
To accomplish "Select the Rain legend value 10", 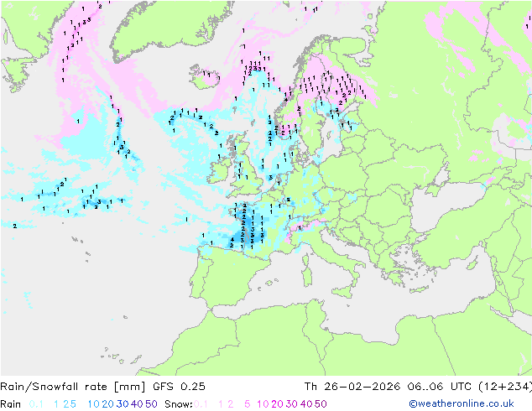I will click(x=94, y=404).
